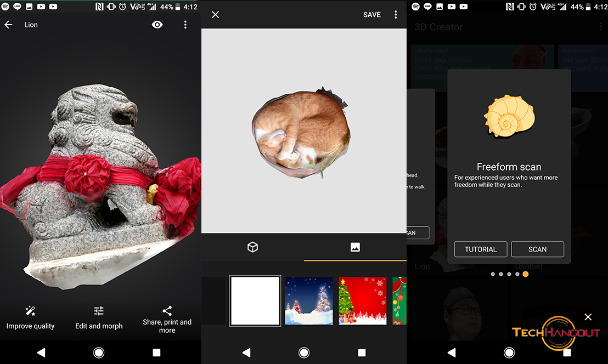Tap Android Home on the cat editor screen
The width and height of the screenshot is (608, 364).
pyautogui.click(x=304, y=352)
